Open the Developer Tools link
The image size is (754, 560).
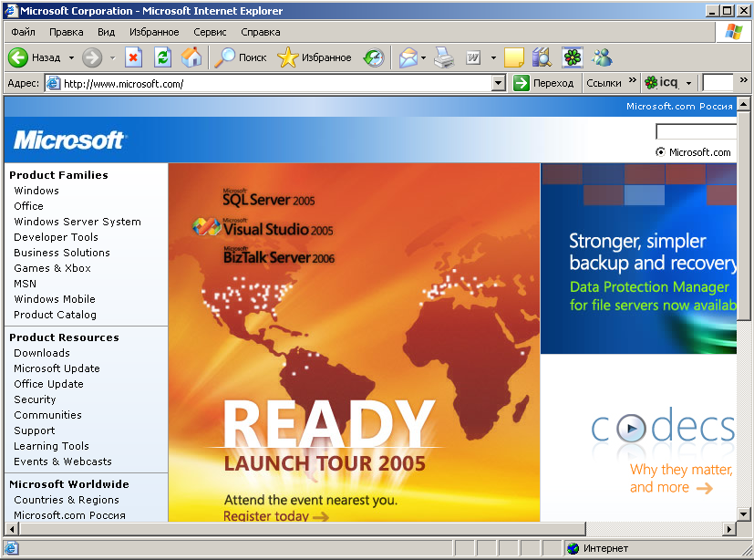click(56, 237)
